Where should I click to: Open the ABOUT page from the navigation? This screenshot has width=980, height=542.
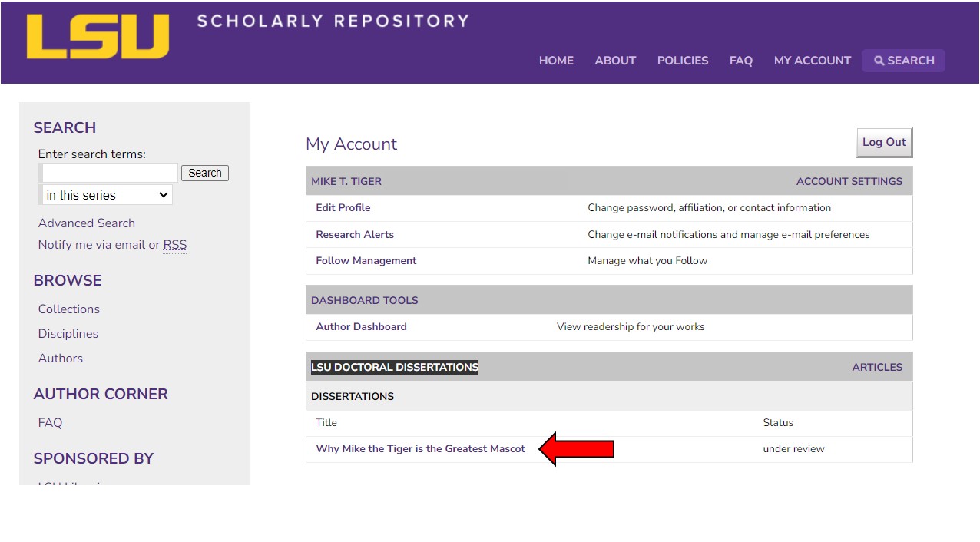click(x=614, y=61)
